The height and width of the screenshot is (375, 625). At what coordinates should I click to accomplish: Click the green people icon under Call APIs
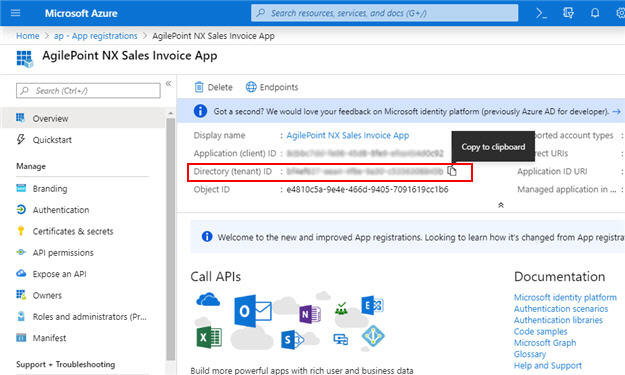pyautogui.click(x=341, y=308)
